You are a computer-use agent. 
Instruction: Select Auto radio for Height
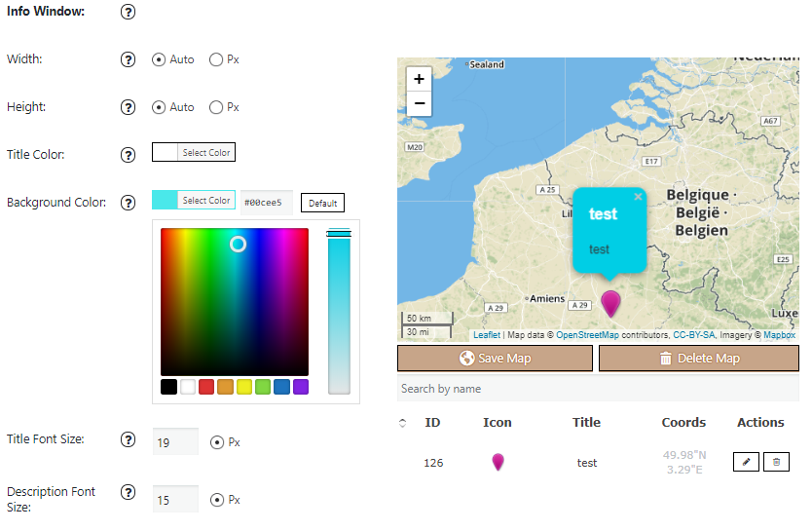159,107
